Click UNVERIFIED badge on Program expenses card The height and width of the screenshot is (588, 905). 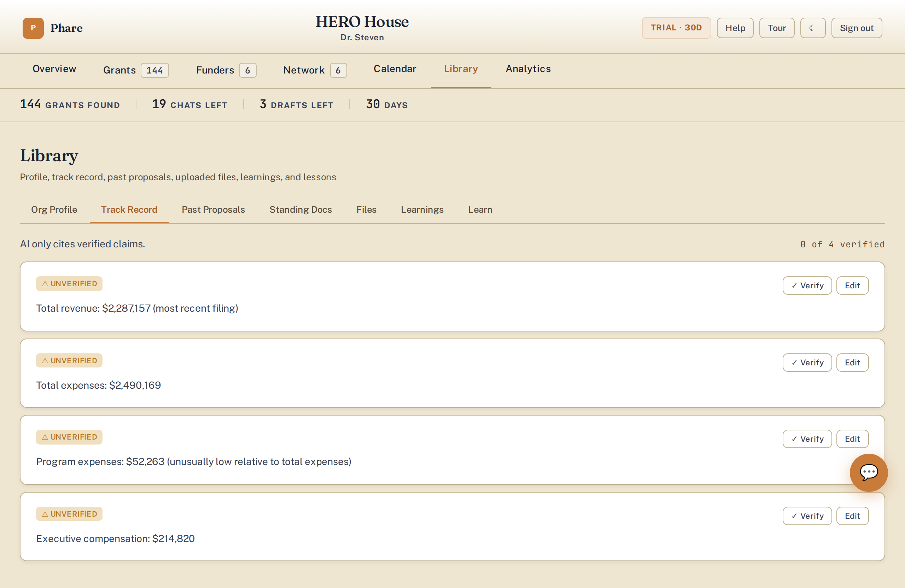pyautogui.click(x=69, y=437)
